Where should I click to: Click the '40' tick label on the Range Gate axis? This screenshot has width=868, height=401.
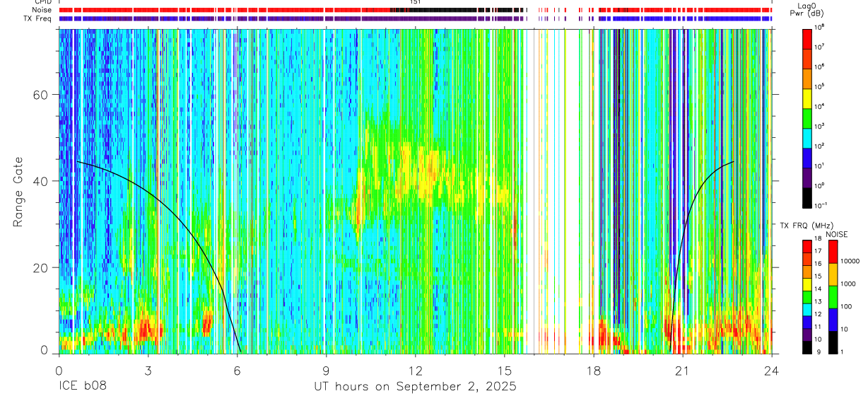42,181
